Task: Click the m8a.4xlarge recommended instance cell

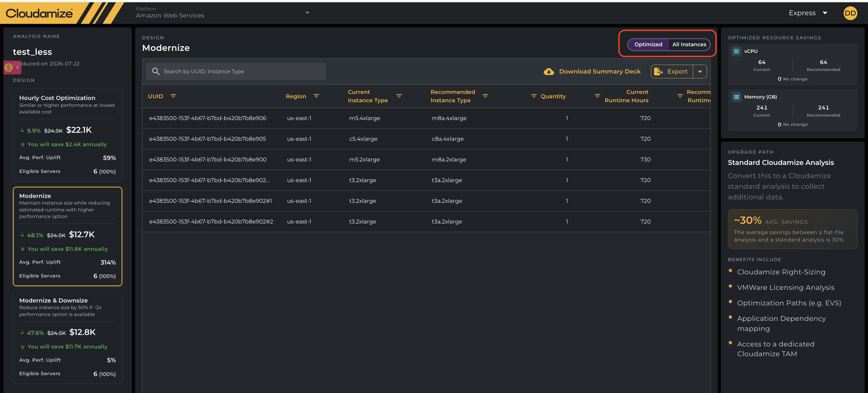Action: tap(449, 118)
